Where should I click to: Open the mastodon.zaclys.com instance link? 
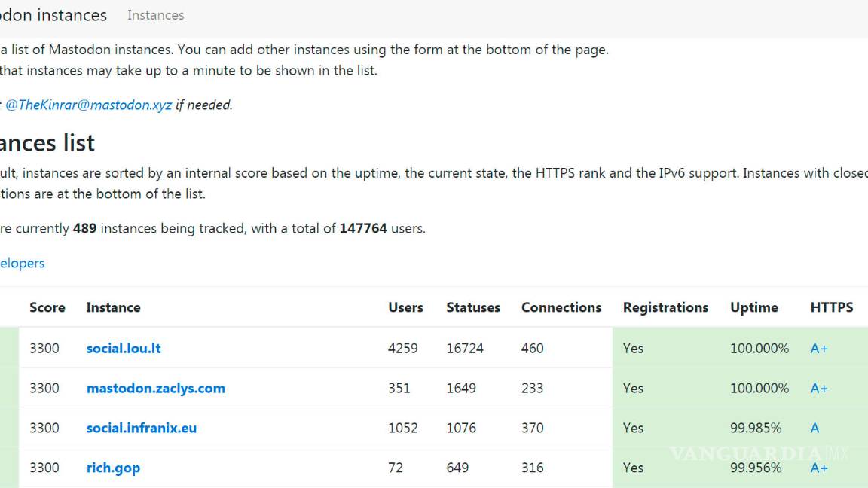tap(155, 389)
